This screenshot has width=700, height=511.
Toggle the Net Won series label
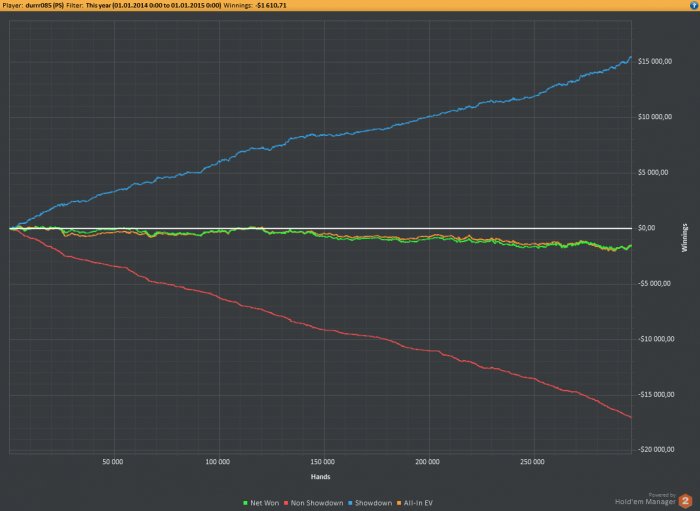(264, 503)
